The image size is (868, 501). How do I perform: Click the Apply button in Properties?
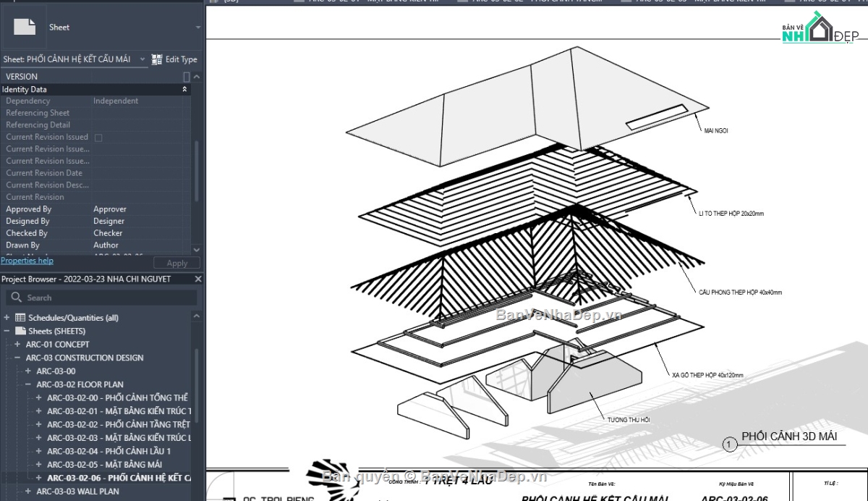177,264
